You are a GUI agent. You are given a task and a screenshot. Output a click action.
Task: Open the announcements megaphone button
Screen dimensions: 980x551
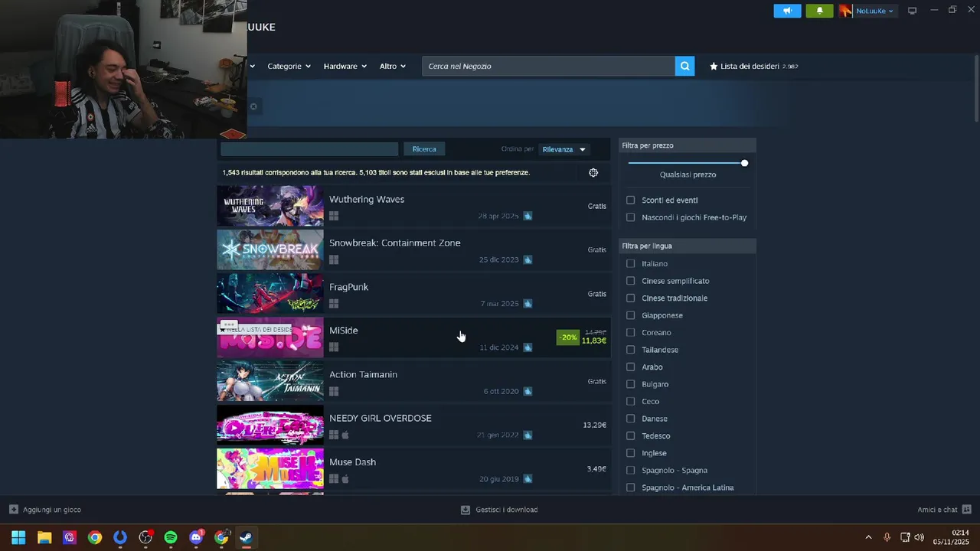(x=787, y=11)
